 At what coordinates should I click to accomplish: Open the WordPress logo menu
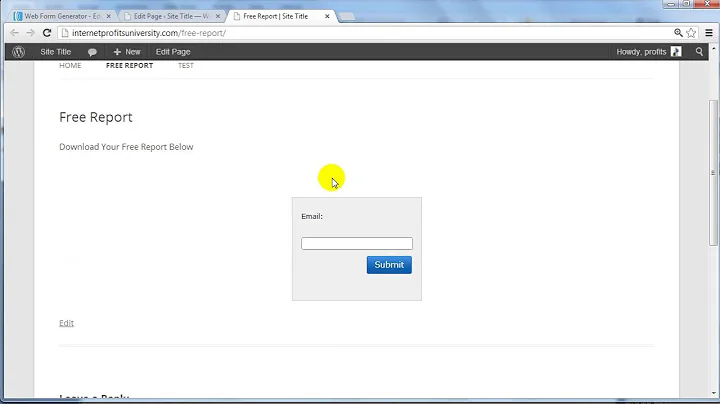pyautogui.click(x=18, y=52)
